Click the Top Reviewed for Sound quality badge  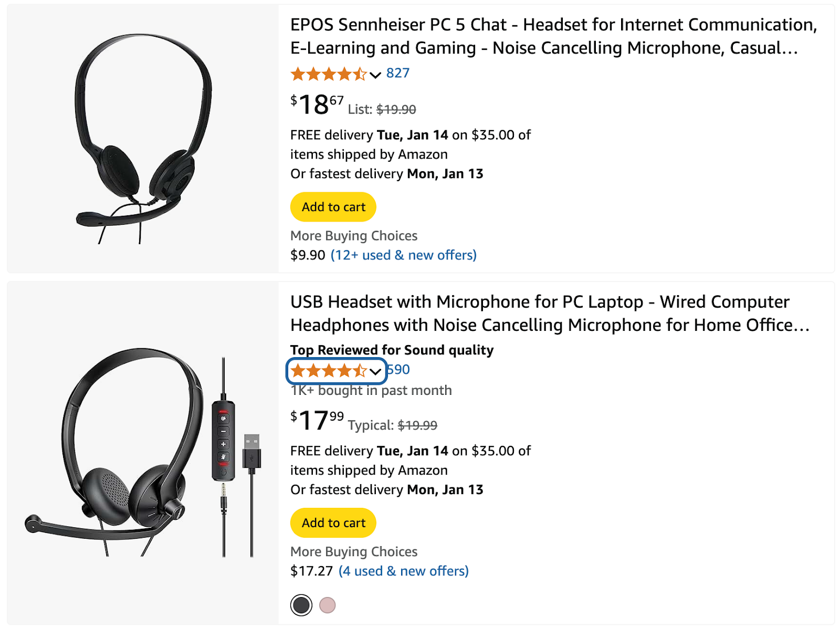[x=391, y=349]
